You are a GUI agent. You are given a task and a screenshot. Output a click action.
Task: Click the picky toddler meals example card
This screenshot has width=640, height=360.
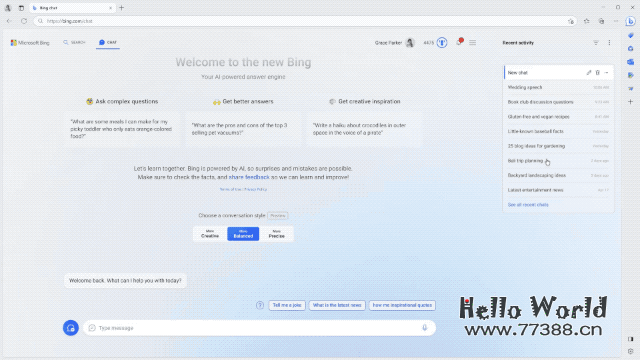pos(122,129)
